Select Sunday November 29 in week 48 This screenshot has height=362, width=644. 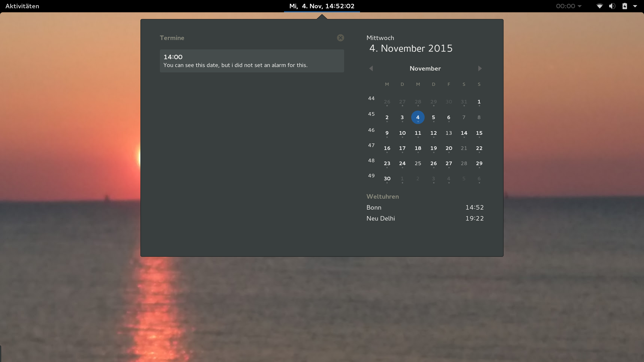479,163
